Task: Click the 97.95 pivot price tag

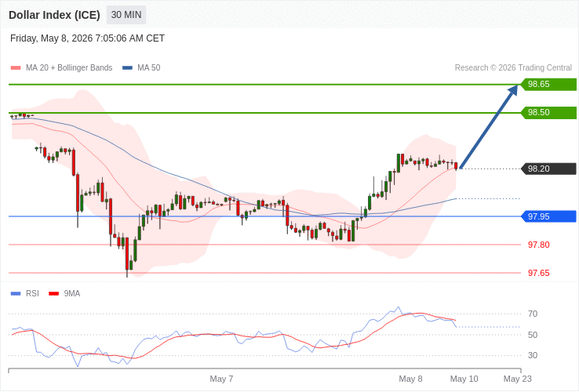Action: [x=548, y=216]
